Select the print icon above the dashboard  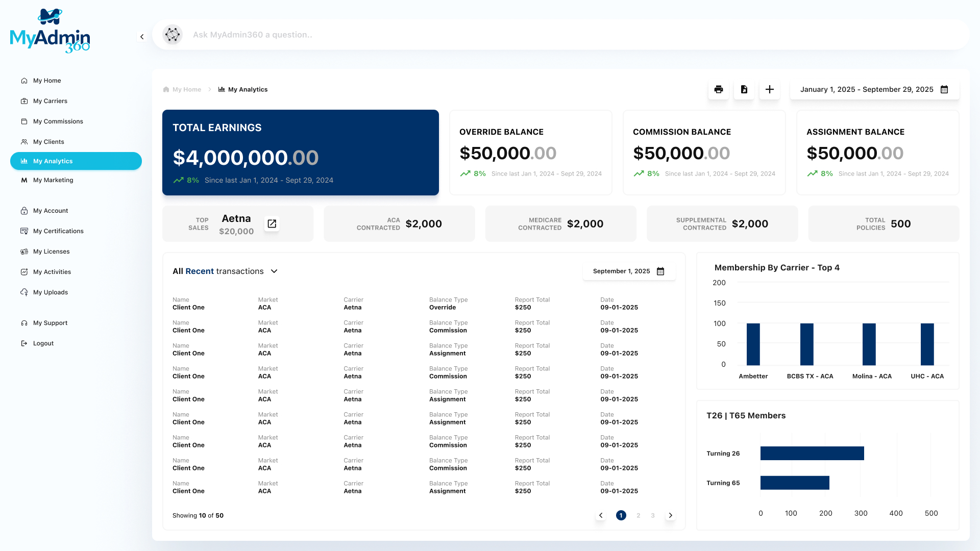coord(718,89)
